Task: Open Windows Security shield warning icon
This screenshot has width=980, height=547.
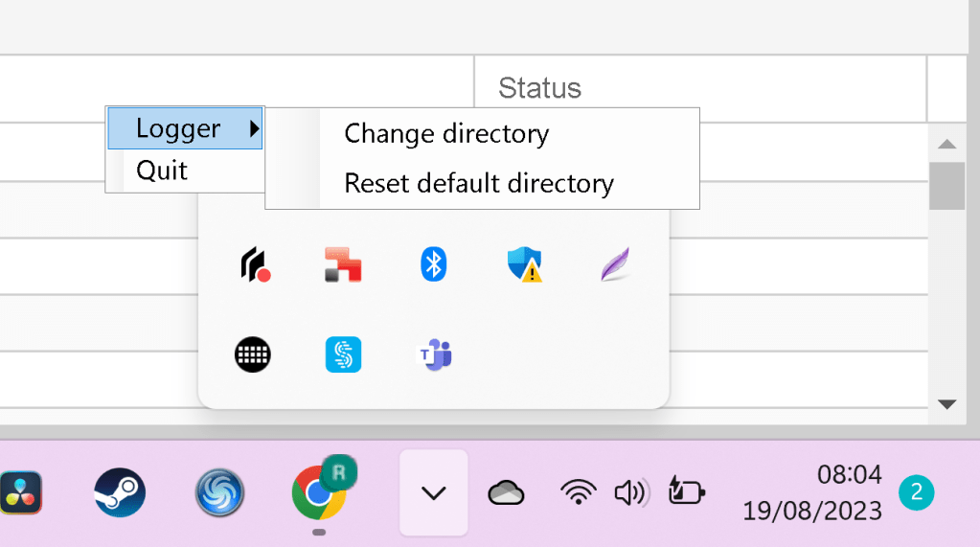Action: 524,264
